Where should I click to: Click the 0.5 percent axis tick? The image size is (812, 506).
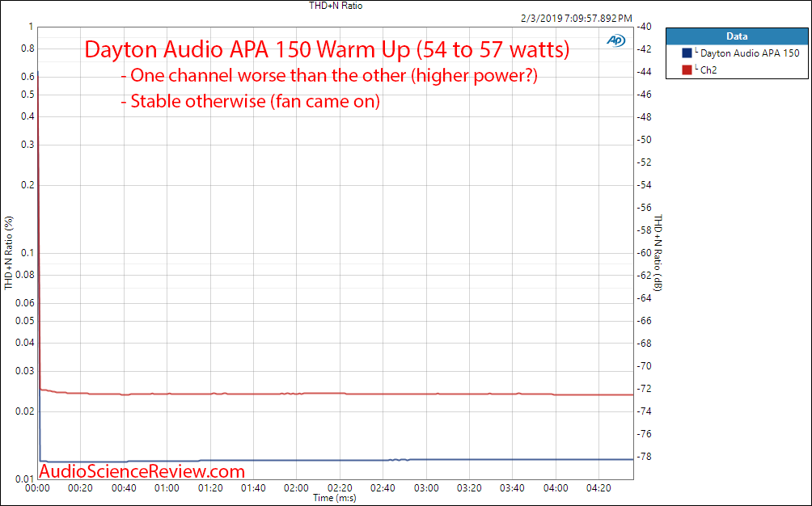coord(27,95)
